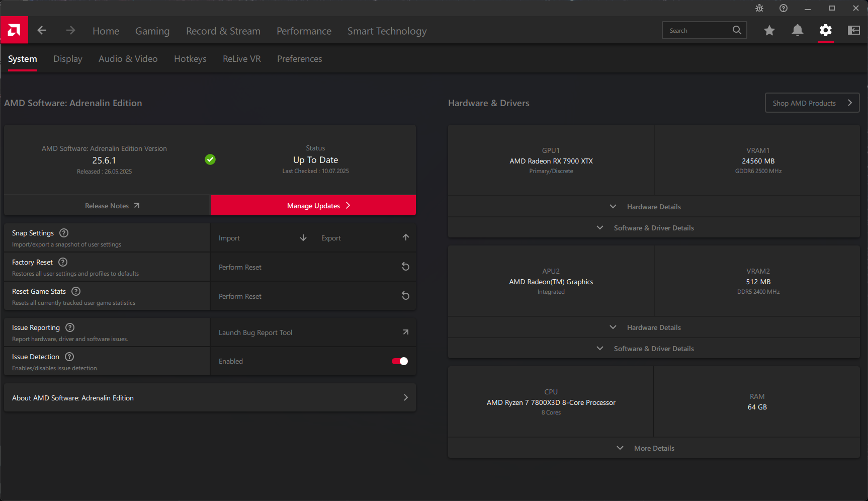Switch to the Preferences tab
This screenshot has width=868, height=501.
[x=300, y=59]
